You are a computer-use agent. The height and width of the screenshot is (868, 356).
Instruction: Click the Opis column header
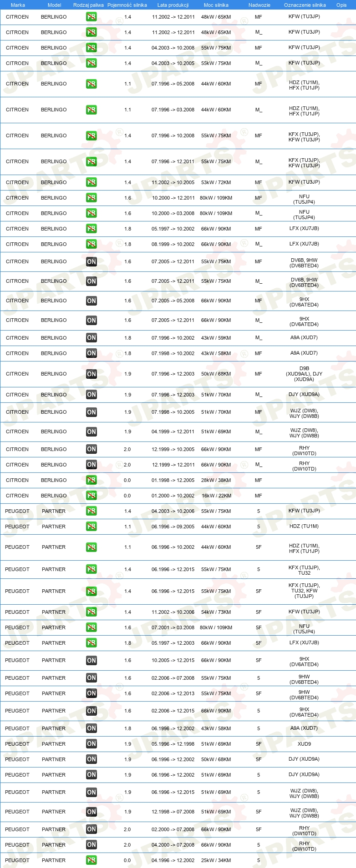pyautogui.click(x=341, y=5)
